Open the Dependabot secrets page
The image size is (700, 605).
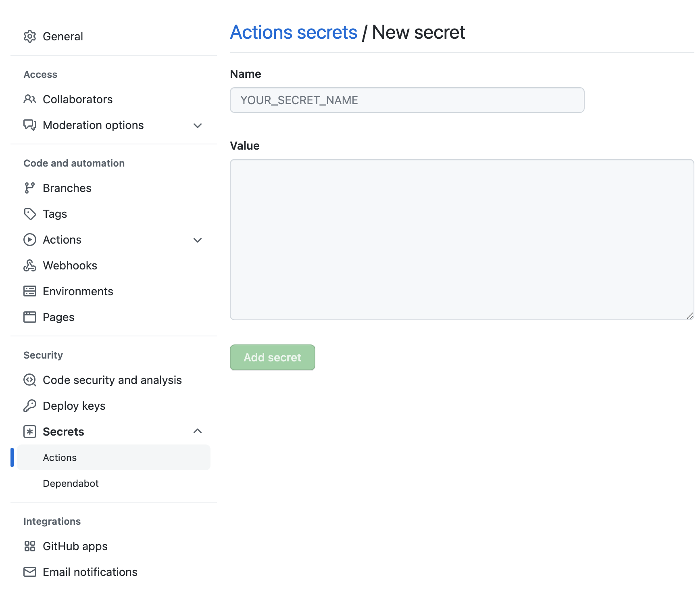[71, 483]
